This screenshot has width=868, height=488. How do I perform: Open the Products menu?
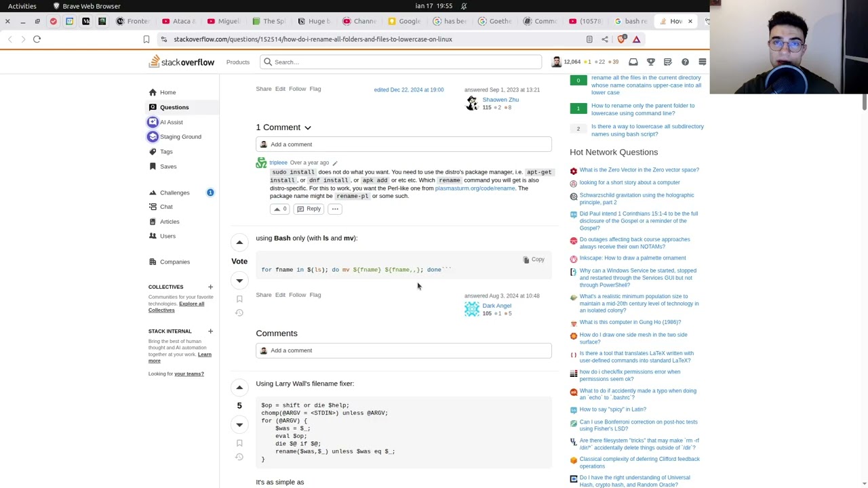(238, 62)
